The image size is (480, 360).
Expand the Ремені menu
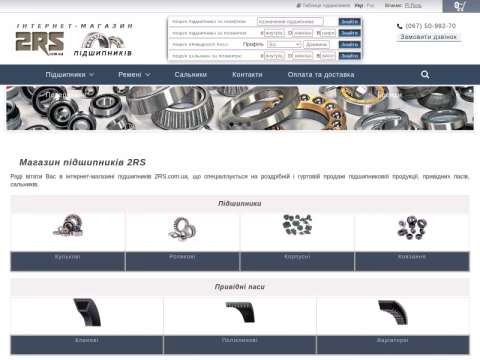pos(134,75)
